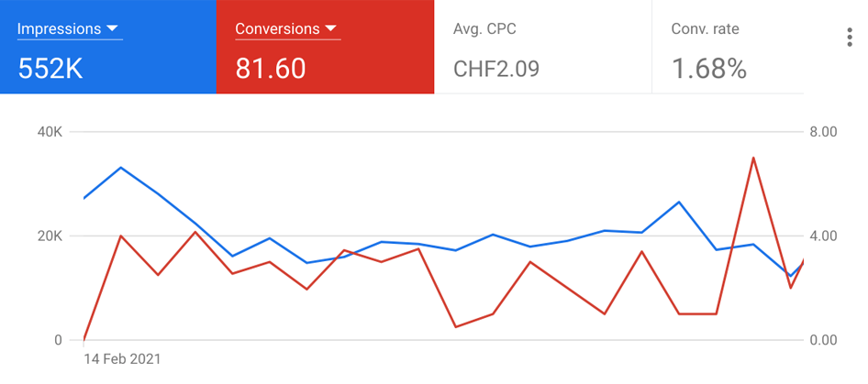Screen dimensions: 868x384
Task: Click the 1.68% conversion rate value
Action: click(x=709, y=69)
